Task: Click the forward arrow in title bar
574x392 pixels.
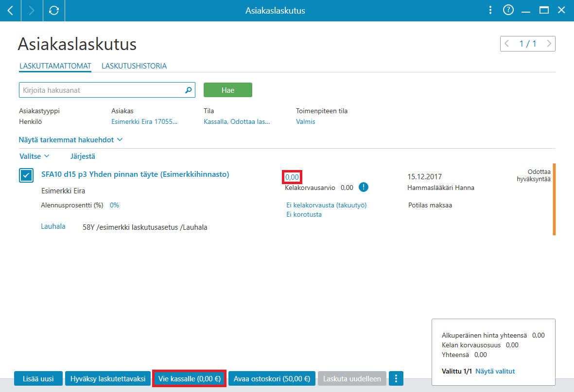Action: (32, 11)
